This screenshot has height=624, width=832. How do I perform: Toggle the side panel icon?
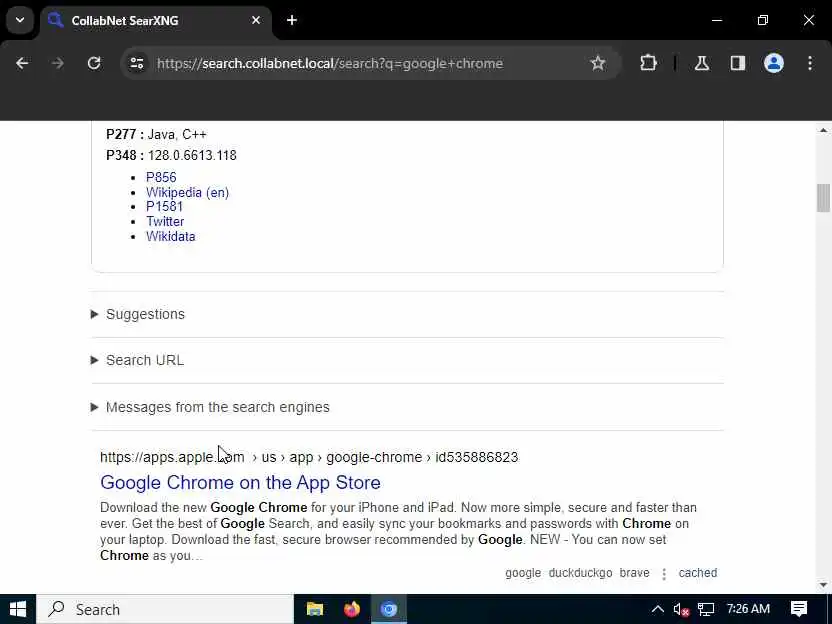738,63
